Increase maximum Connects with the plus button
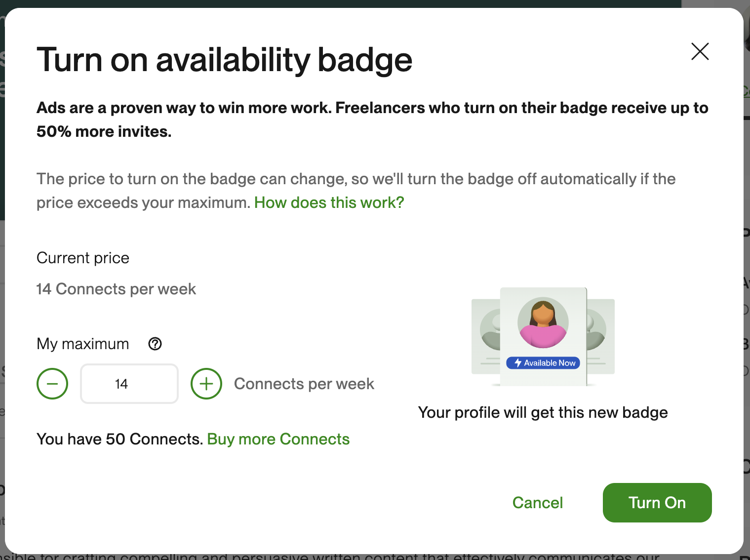The image size is (750, 560). pyautogui.click(x=206, y=384)
